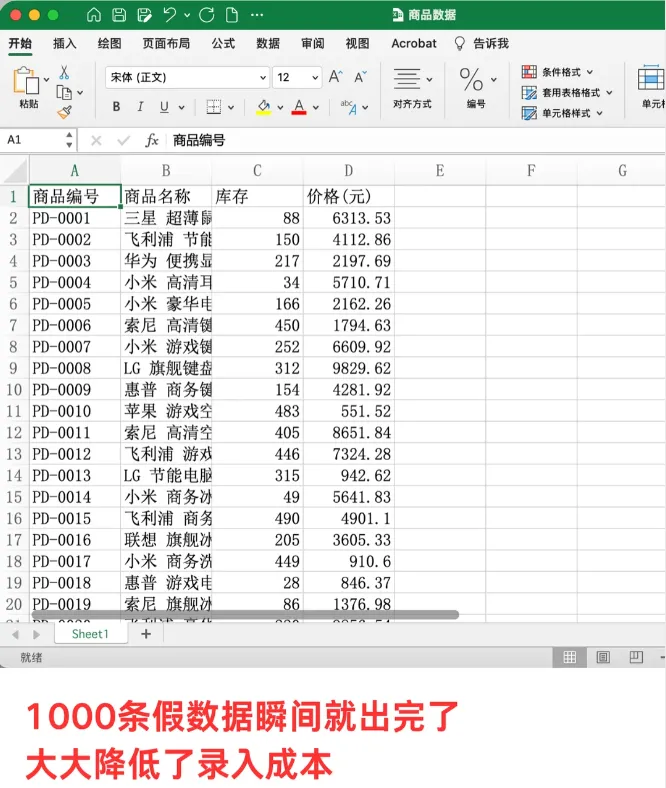Toggle Italic formatting
Image resolution: width=666 pixels, height=788 pixels.
pos(140,107)
